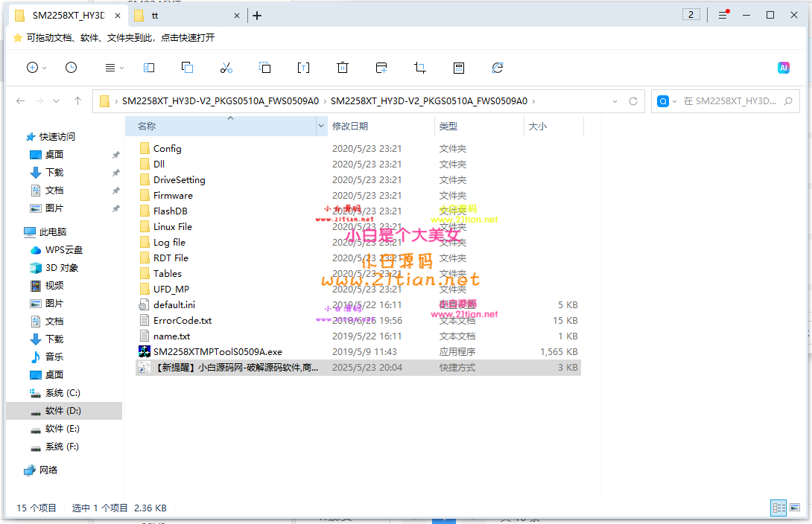Open the New item dropdown arrow
The height and width of the screenshot is (524, 812).
[45, 67]
